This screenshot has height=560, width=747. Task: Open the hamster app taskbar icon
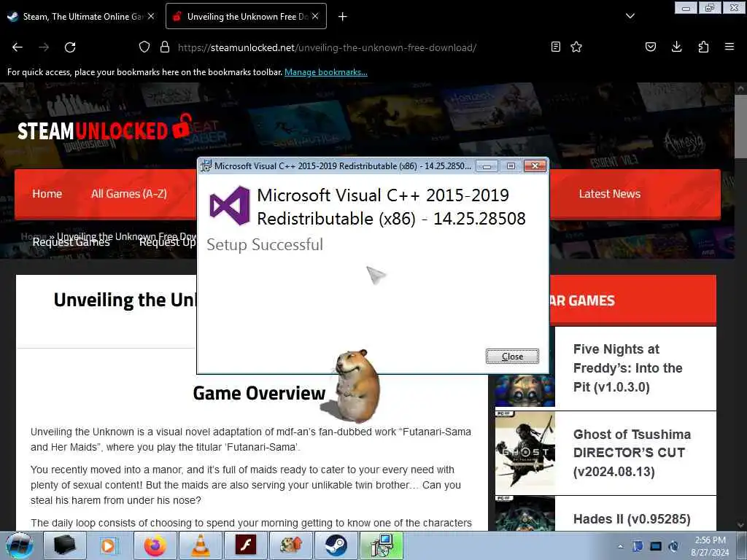click(291, 545)
